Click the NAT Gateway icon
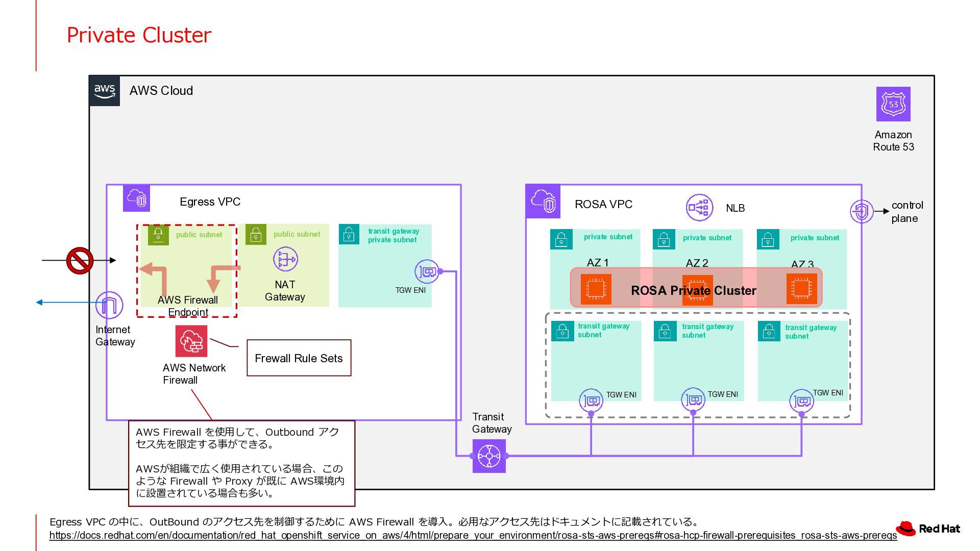Image resolution: width=980 pixels, height=551 pixels. [x=285, y=259]
